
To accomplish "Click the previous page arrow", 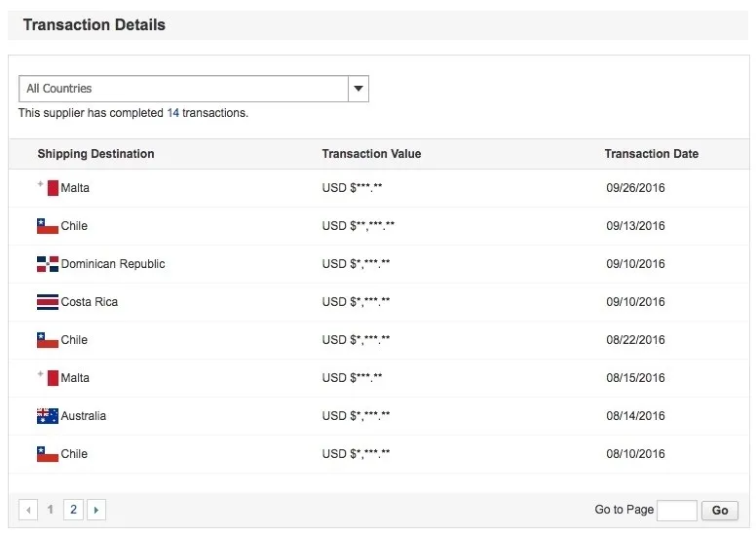I will click(x=28, y=510).
